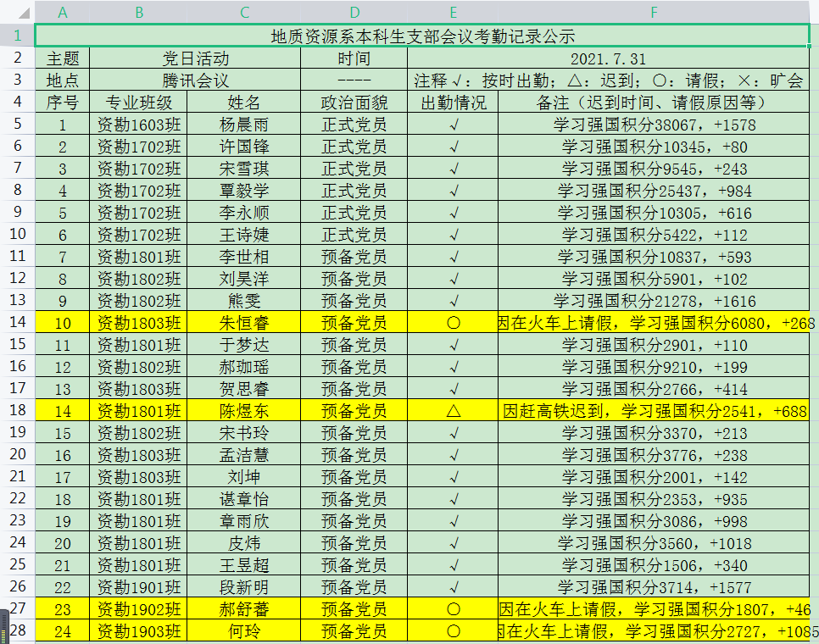Select row 4 header
The height and width of the screenshot is (644, 819).
tap(17, 103)
